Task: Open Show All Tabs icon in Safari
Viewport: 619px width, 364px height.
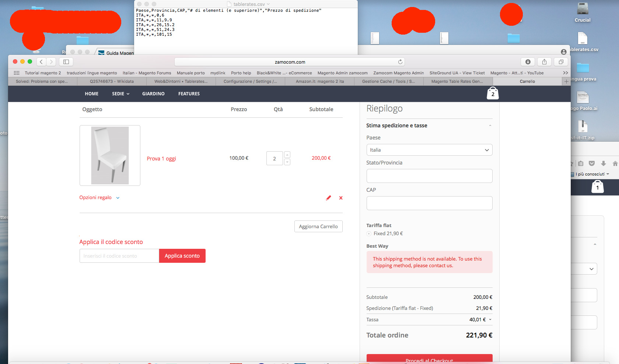Action: 560,61
